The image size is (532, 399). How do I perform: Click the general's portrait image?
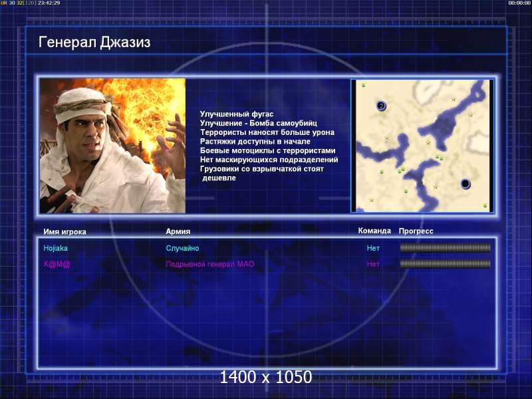click(112, 146)
